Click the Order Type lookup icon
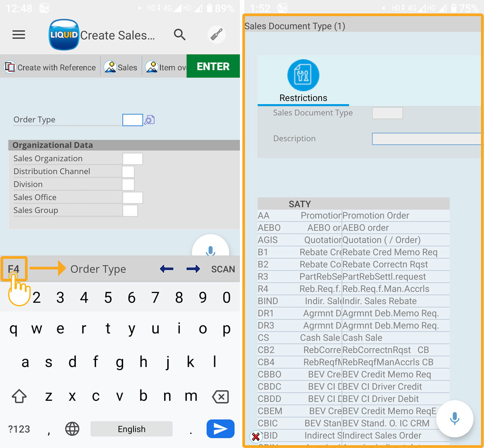 point(150,120)
